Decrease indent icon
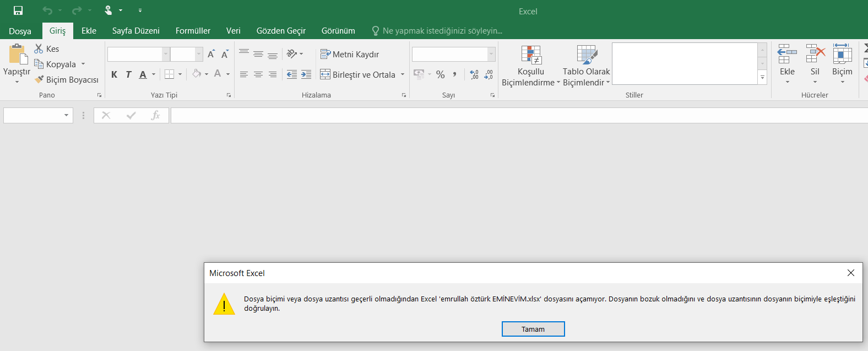 tap(292, 74)
